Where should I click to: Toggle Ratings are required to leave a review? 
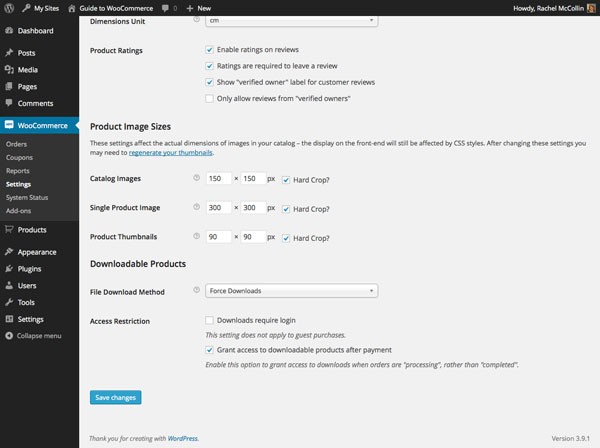coord(209,66)
